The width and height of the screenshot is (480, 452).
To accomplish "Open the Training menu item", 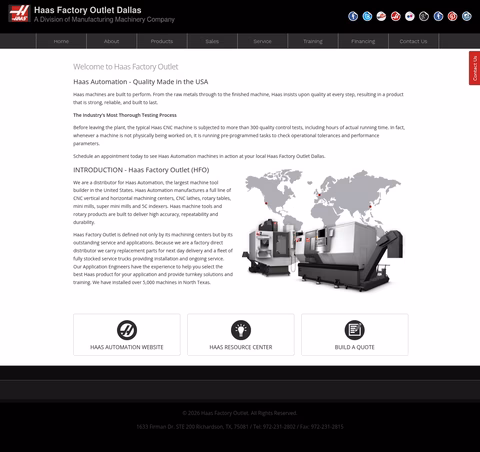I will 313,41.
